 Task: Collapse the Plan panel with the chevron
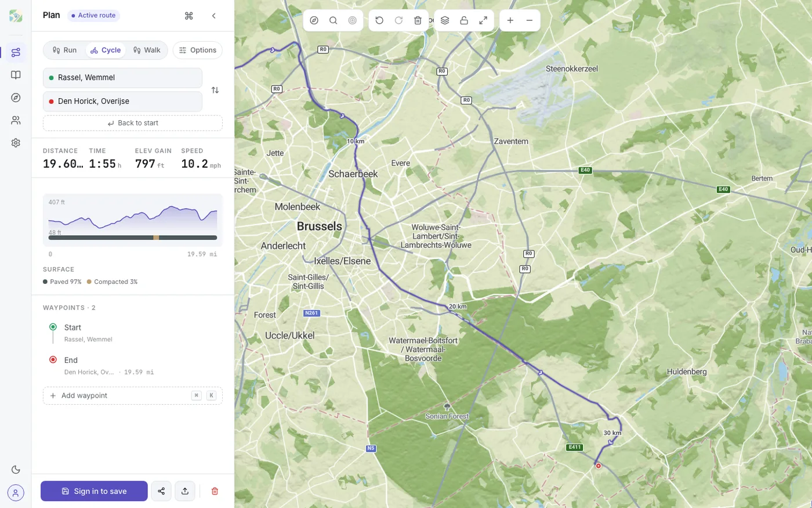[213, 16]
